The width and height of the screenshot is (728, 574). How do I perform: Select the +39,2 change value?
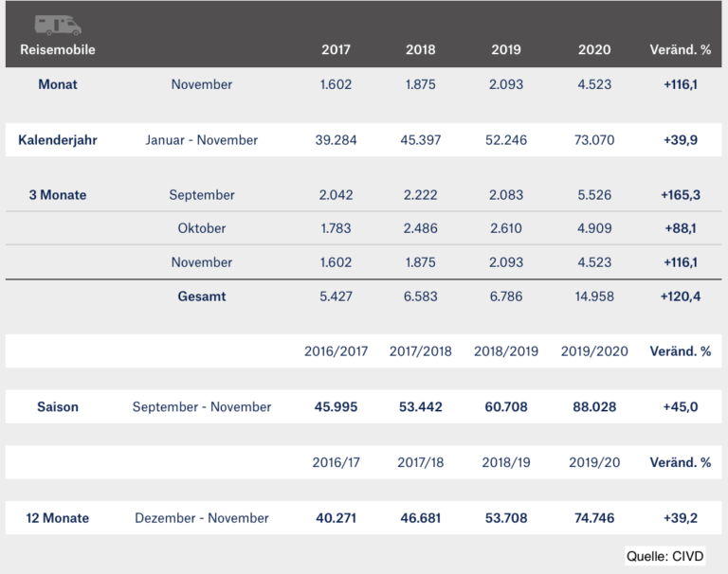pyautogui.click(x=681, y=518)
